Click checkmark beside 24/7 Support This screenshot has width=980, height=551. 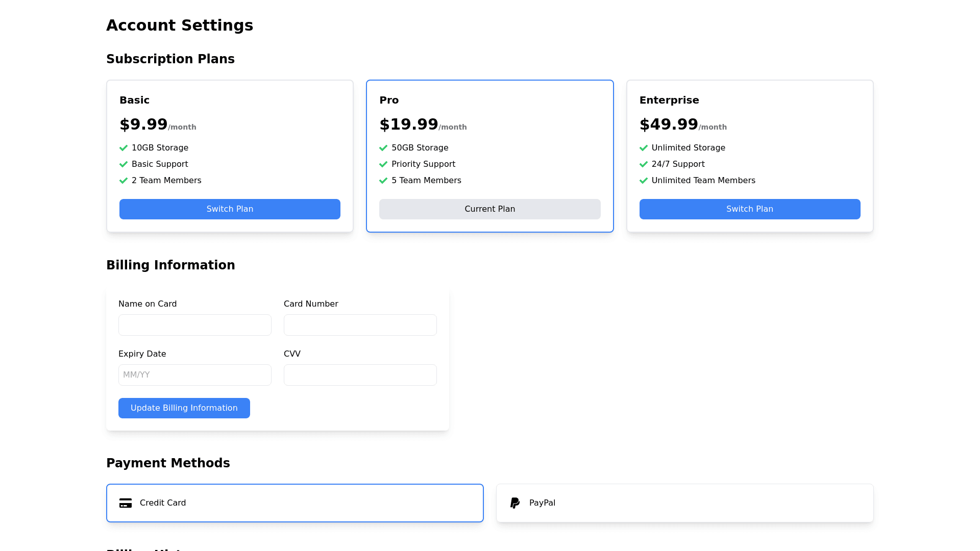[x=643, y=164]
